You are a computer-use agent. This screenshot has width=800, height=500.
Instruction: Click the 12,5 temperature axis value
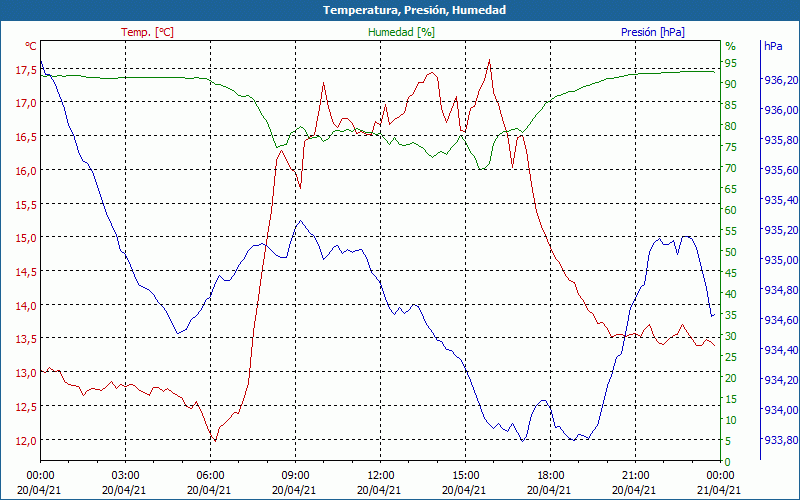click(x=26, y=408)
